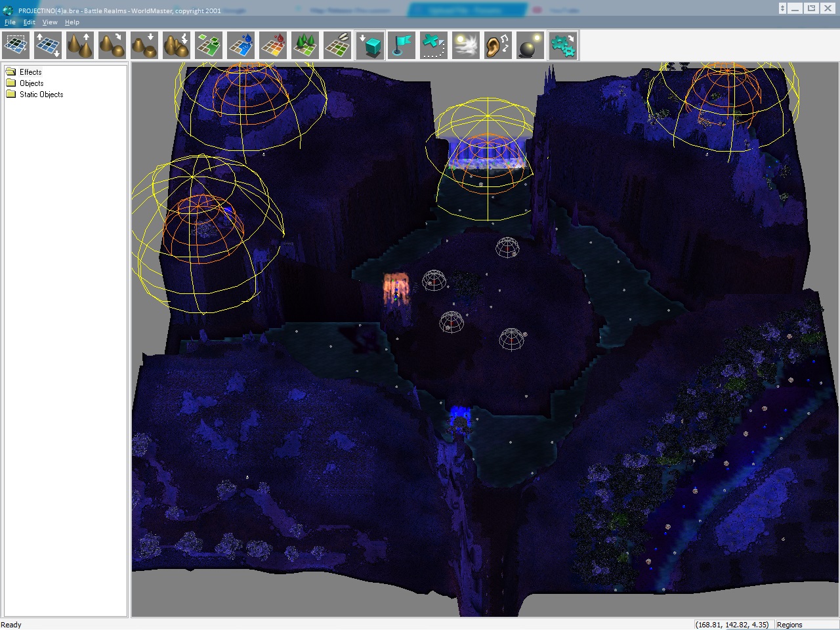Expand the Effects folder in tree
Viewport: 840px width, 630px height.
point(30,72)
